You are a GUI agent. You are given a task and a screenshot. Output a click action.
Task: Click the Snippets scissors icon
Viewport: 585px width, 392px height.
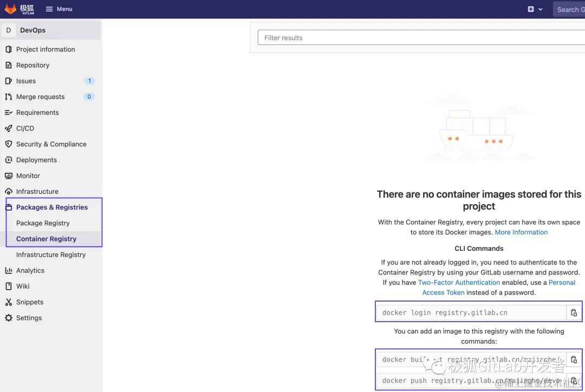(9, 302)
